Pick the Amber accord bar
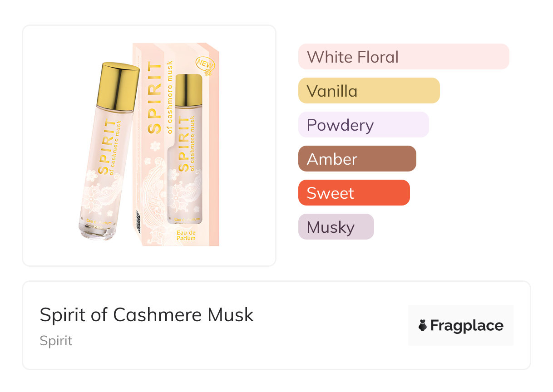553x392 pixels. (357, 159)
